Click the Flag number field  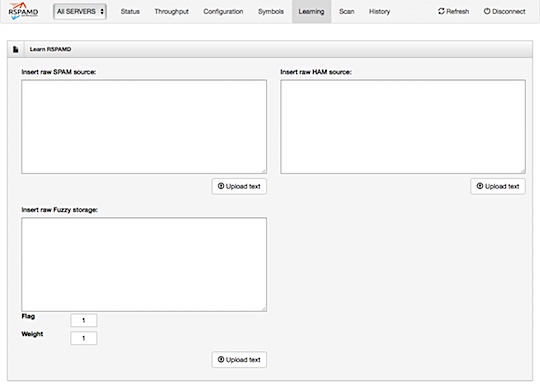84,320
